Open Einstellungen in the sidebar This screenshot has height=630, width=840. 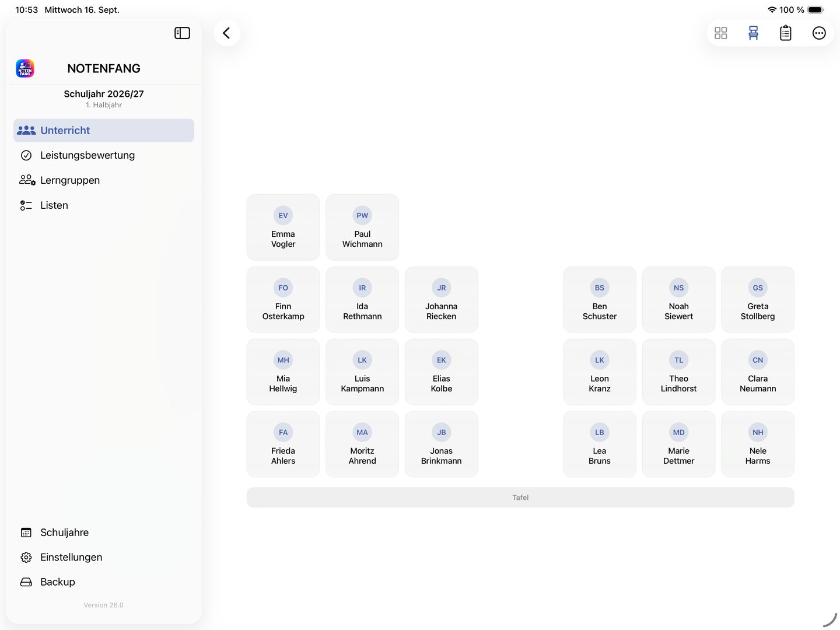104,557
